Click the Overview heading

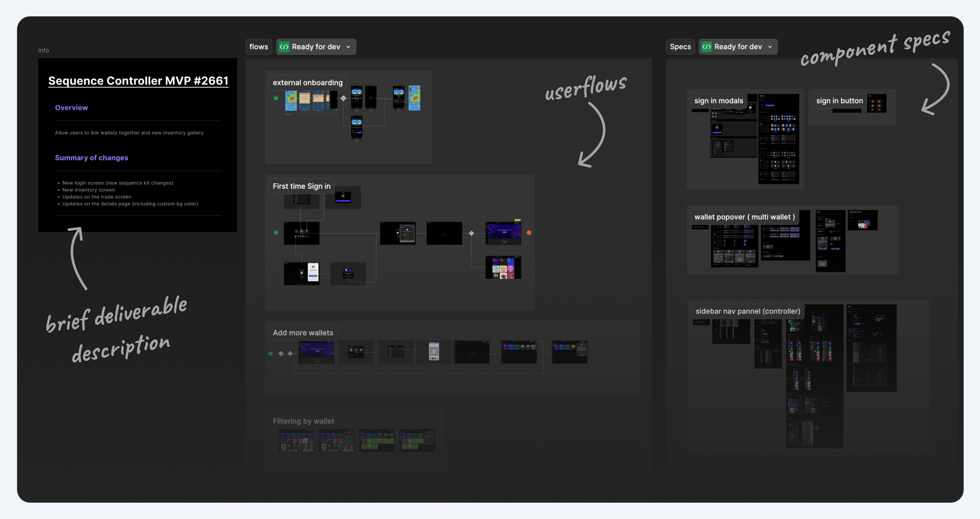click(x=71, y=108)
